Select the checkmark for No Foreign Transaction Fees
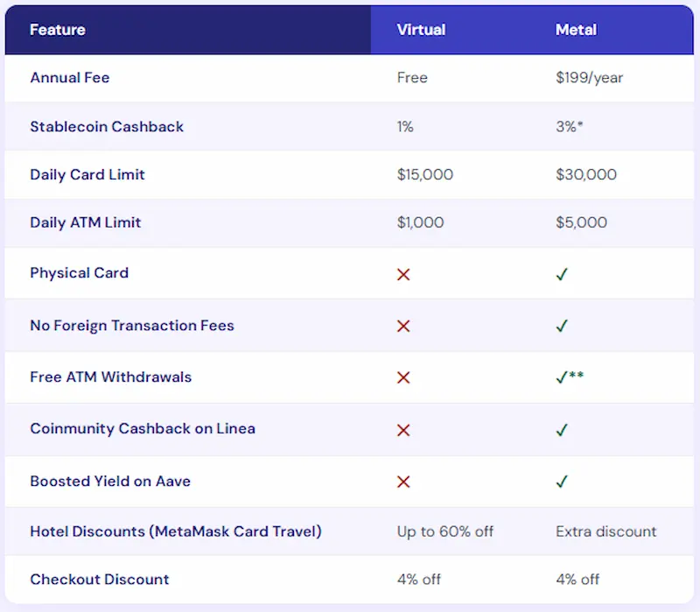 pyautogui.click(x=563, y=326)
